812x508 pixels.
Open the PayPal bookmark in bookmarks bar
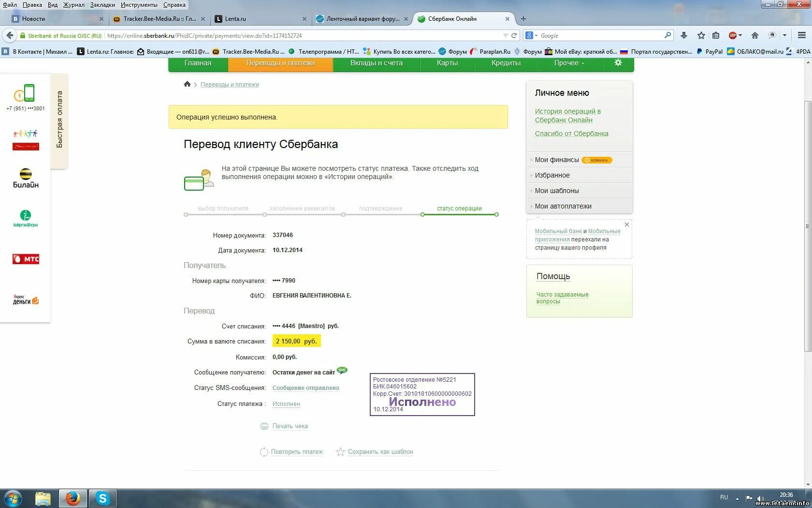(710, 51)
